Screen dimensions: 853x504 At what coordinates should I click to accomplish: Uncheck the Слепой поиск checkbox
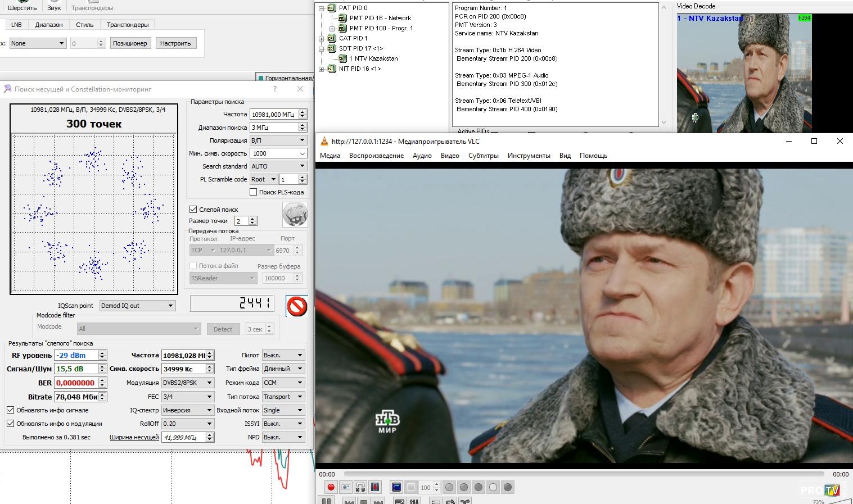tap(193, 209)
